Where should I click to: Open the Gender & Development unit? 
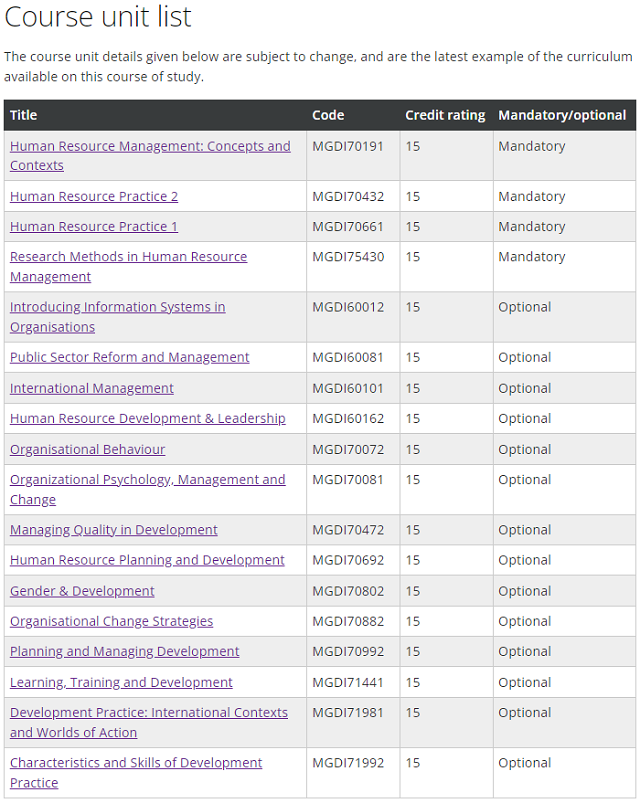[82, 591]
